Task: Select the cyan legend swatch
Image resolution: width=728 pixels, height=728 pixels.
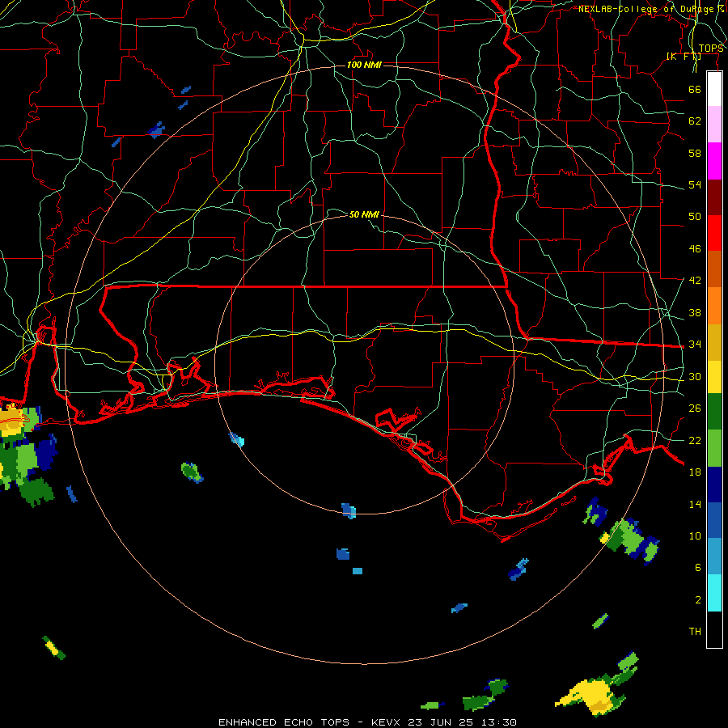Action: click(x=714, y=593)
